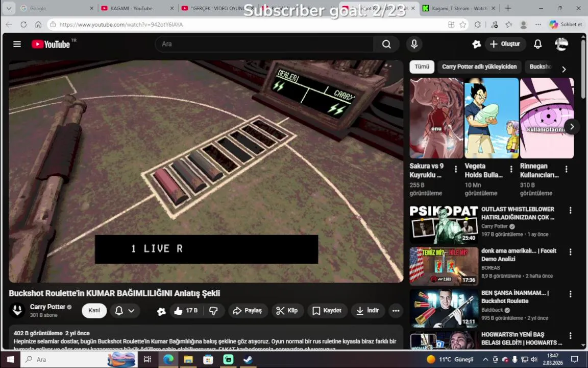Open Steam from the taskbar

pyautogui.click(x=248, y=359)
